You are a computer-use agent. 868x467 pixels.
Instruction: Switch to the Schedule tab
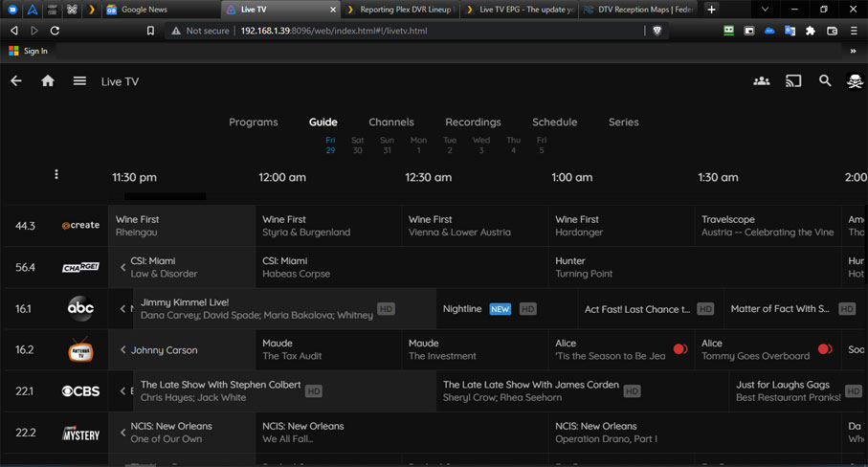pyautogui.click(x=555, y=122)
